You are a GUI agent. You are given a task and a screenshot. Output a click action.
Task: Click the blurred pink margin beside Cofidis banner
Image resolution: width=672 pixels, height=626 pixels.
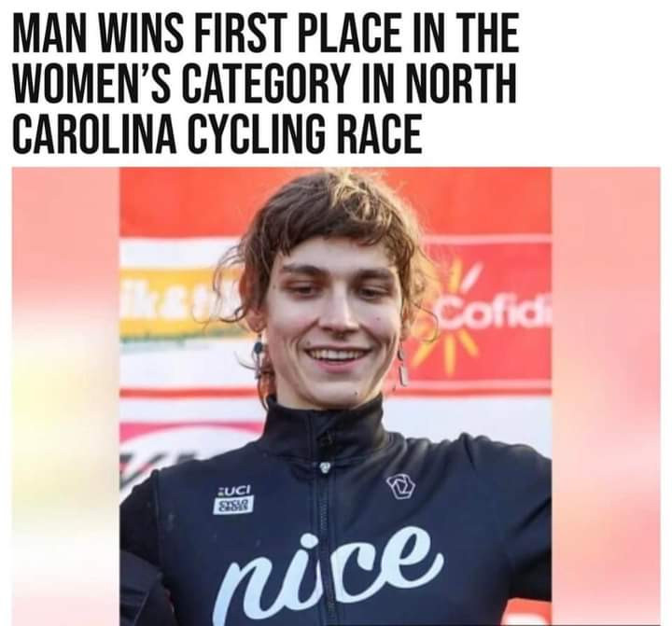(x=606, y=395)
